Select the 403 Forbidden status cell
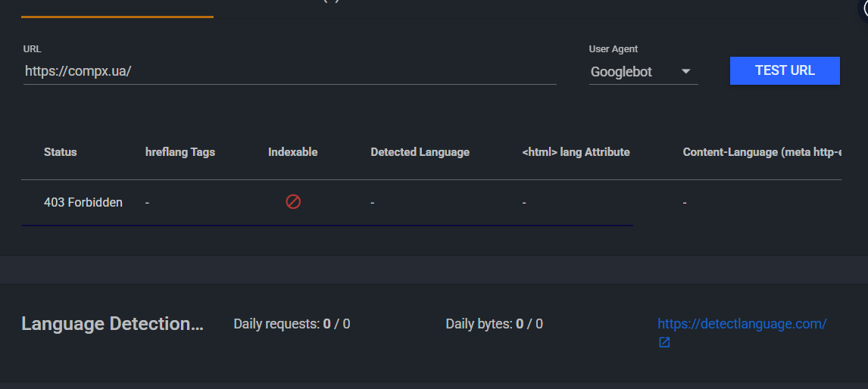868x389 pixels. pos(83,203)
